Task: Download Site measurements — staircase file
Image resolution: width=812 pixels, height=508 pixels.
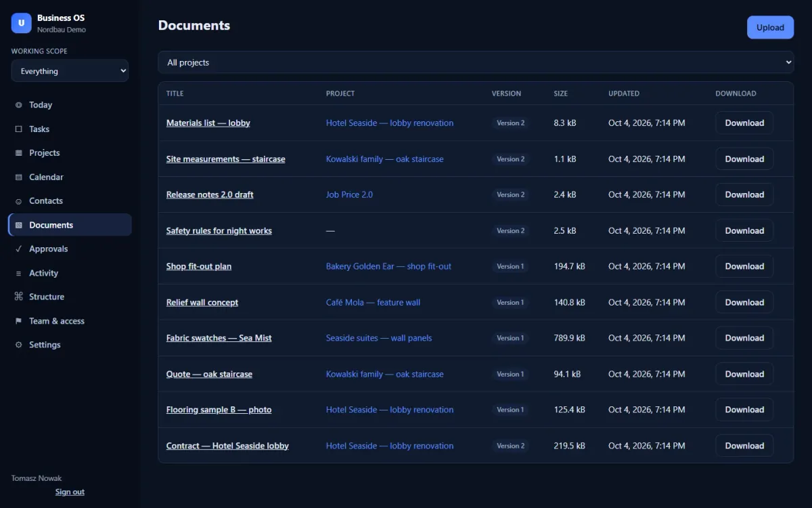Action: pos(744,159)
